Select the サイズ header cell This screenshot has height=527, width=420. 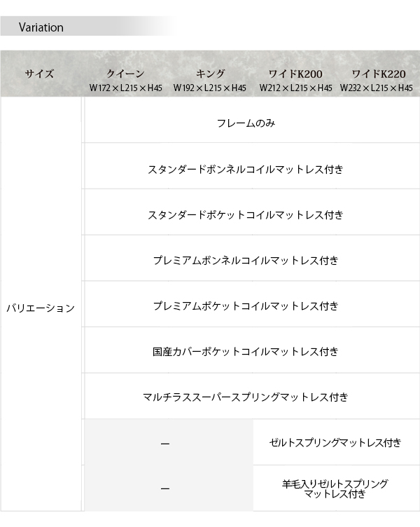40,74
